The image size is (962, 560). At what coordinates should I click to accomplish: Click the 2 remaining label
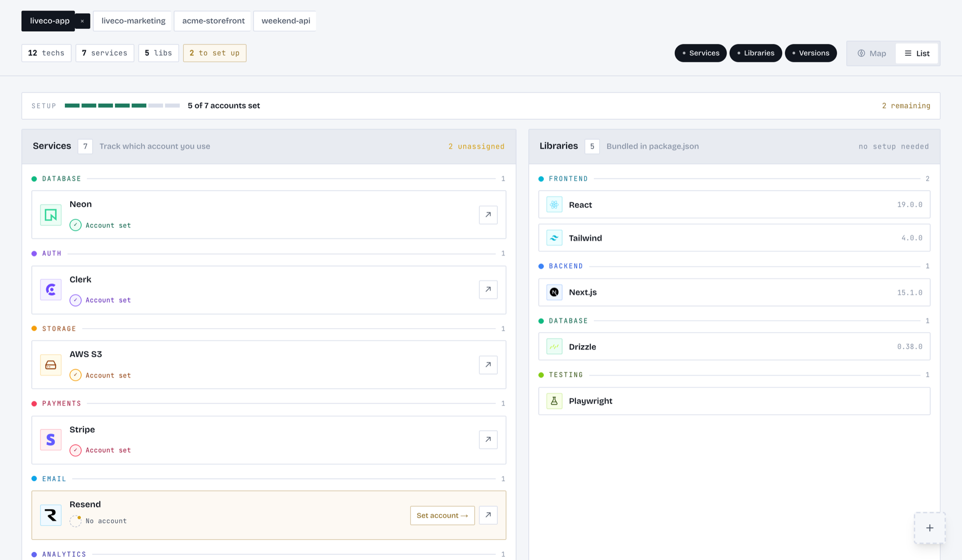(x=906, y=106)
